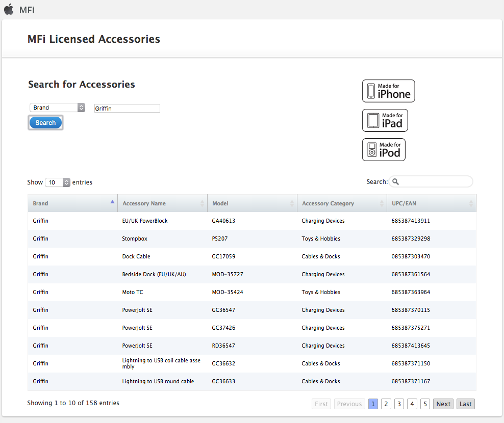Screen dimensions: 504x423
Task: Go to page 5 of results
Action: (x=425, y=404)
